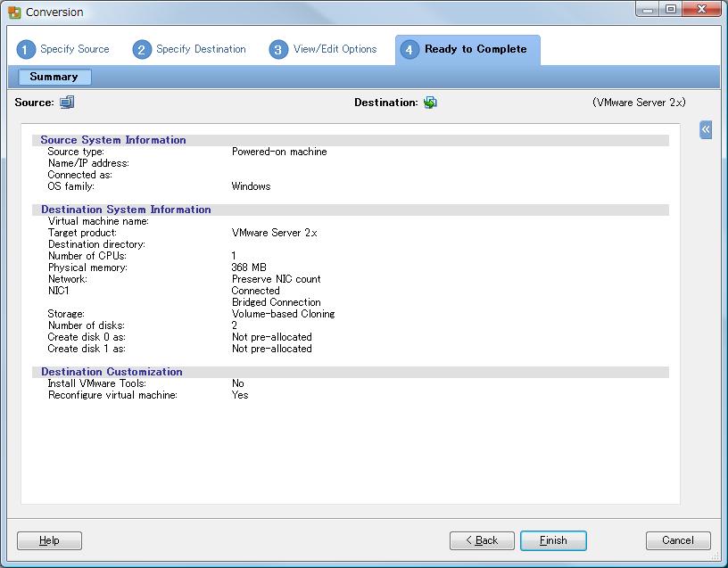Image resolution: width=728 pixels, height=568 pixels.
Task: Click the 'Create disk 0 as:' label
Action: tap(87, 337)
